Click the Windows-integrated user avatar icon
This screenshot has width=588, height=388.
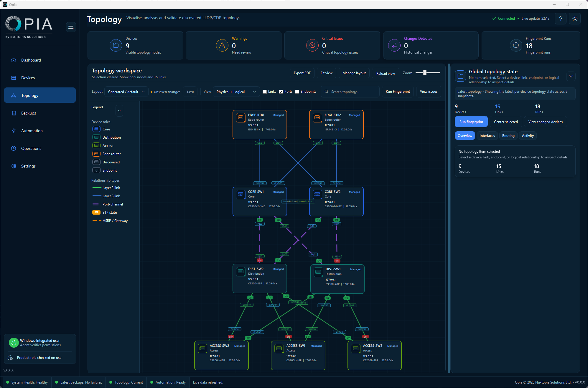(14, 343)
